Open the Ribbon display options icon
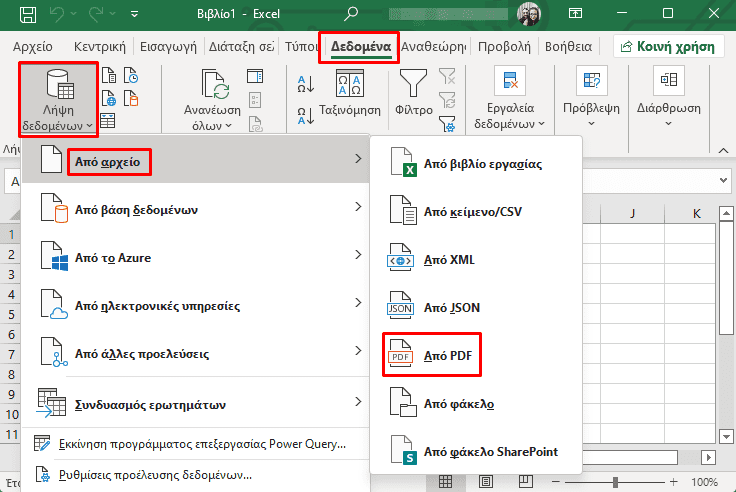 pos(575,14)
